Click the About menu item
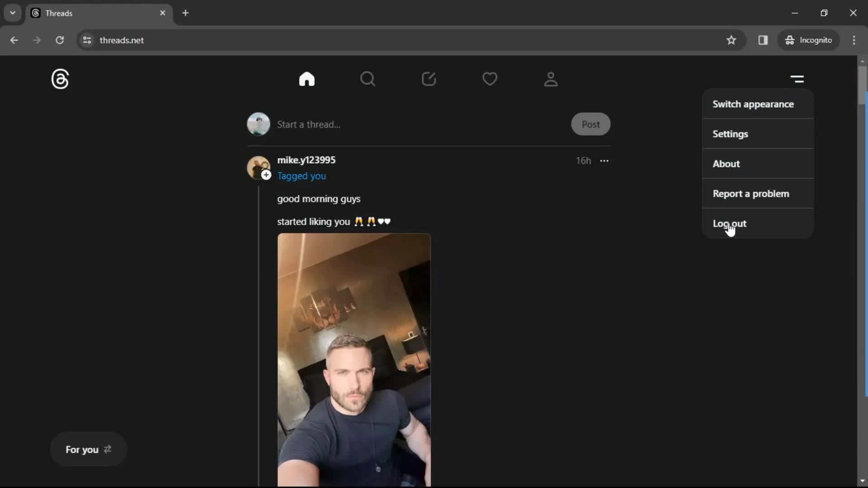 tap(726, 163)
